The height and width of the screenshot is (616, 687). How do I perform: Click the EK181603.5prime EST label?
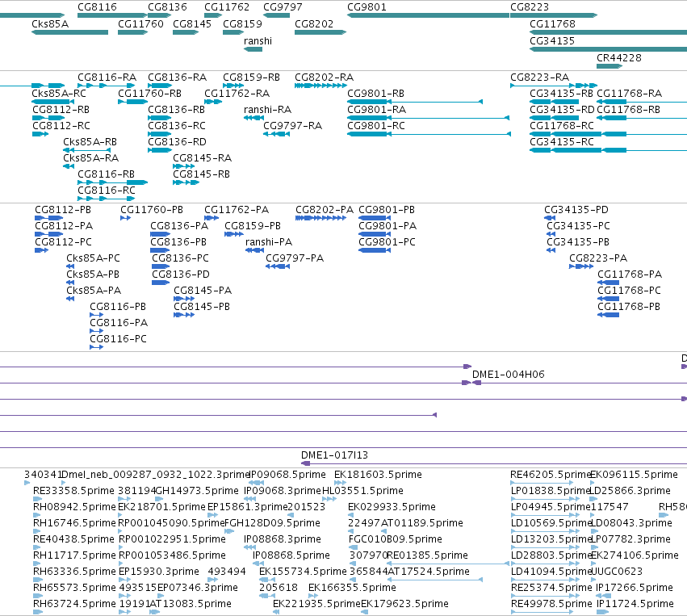tap(378, 475)
